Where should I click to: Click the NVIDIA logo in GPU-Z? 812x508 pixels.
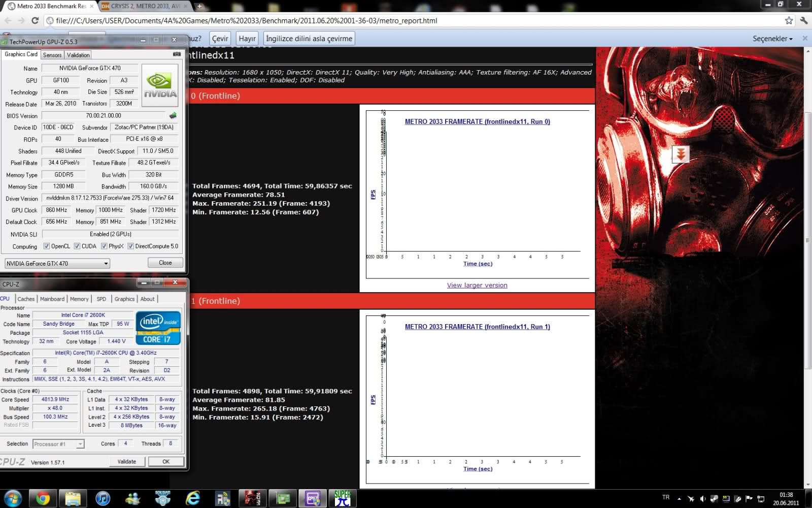point(160,85)
